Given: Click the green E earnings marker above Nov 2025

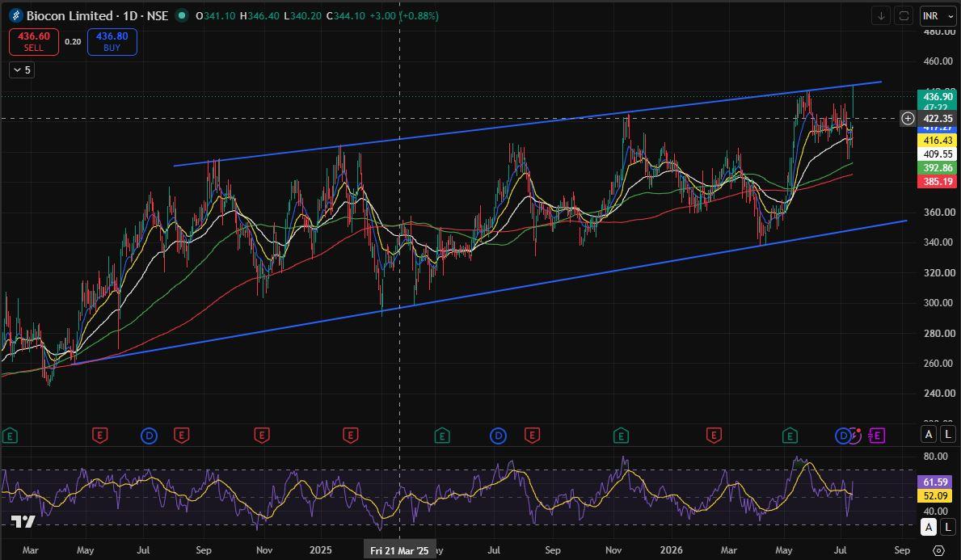Looking at the screenshot, I should (x=621, y=436).
